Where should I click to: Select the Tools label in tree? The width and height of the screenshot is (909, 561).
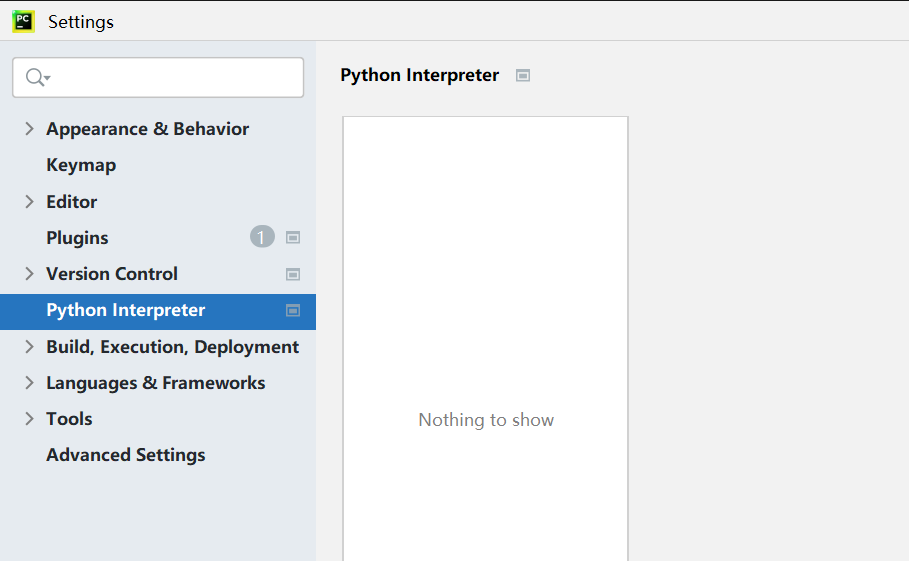pyautogui.click(x=70, y=418)
